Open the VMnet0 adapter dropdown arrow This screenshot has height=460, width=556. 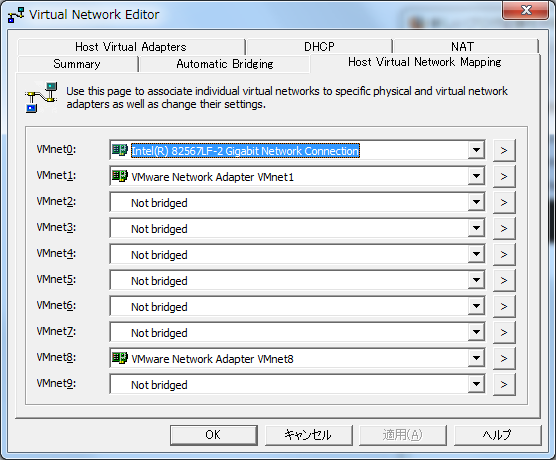coord(476,150)
